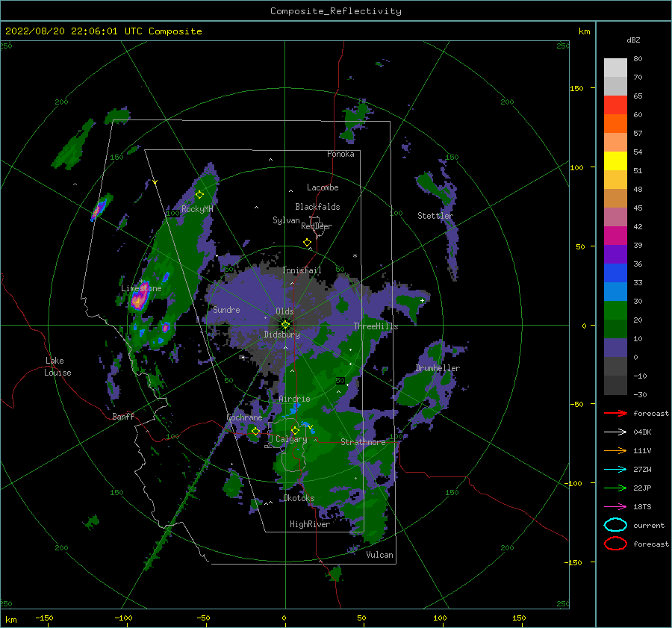Click the Okotoks label
This screenshot has height=628, width=672.
tap(299, 497)
